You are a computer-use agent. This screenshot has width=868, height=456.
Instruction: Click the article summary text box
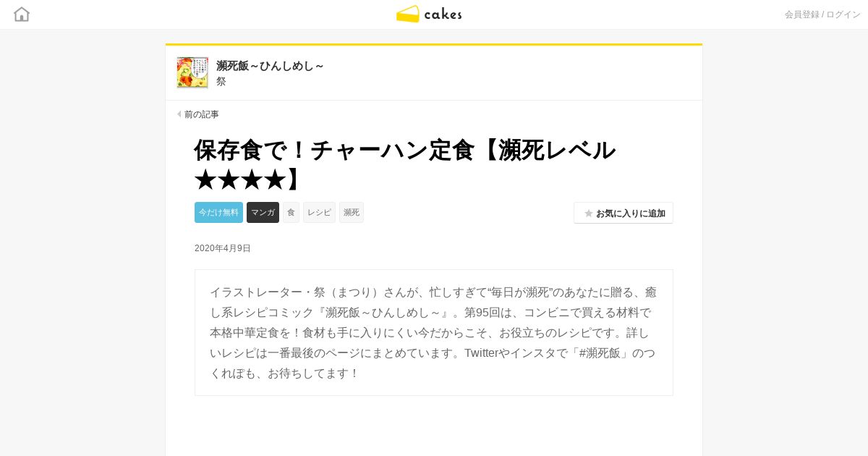(x=434, y=333)
